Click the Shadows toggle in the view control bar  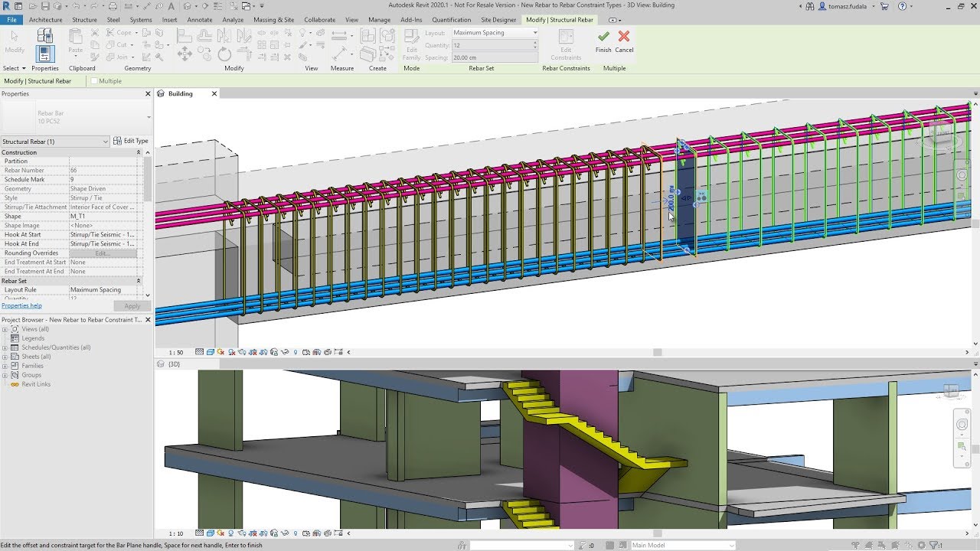tap(232, 351)
